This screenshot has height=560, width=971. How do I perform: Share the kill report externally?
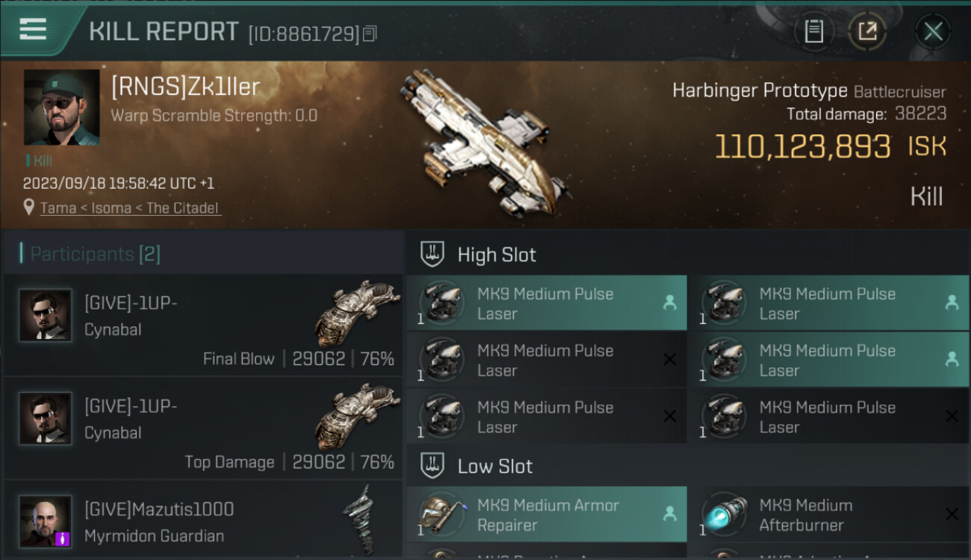867,31
